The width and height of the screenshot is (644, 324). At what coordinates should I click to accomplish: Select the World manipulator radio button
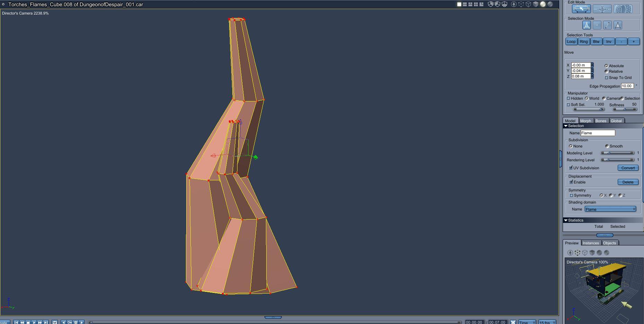(587, 98)
